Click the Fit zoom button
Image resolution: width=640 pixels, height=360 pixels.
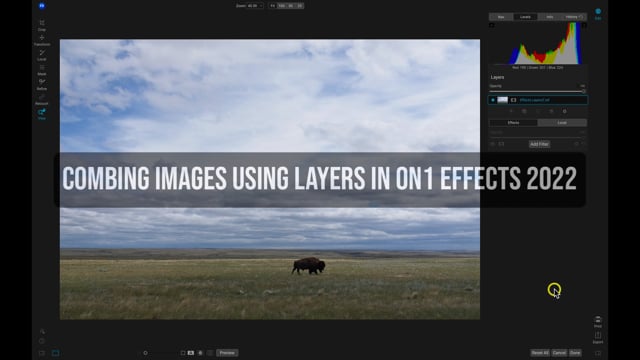coord(273,6)
